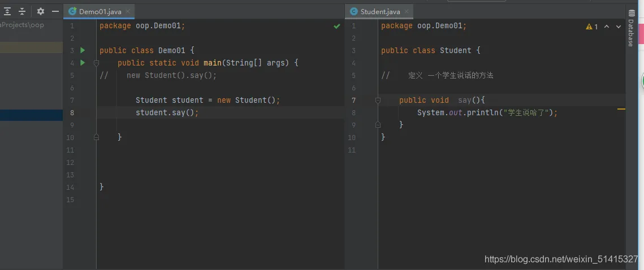644x270 pixels.
Task: Close the Student.java tab
Action: 407,11
